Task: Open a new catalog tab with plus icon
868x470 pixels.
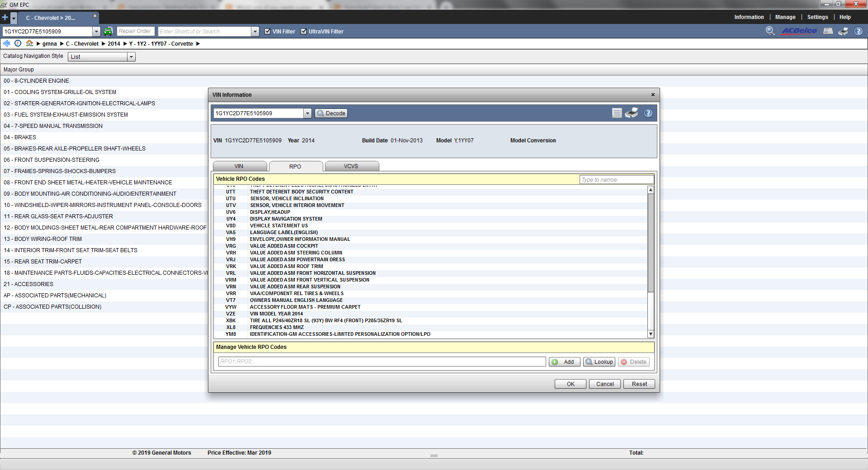Action: (5, 18)
